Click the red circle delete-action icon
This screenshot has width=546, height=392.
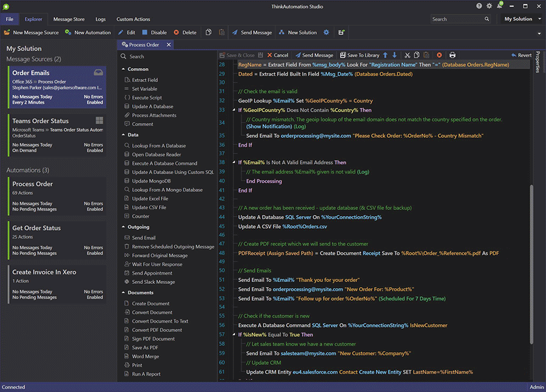[x=439, y=55]
